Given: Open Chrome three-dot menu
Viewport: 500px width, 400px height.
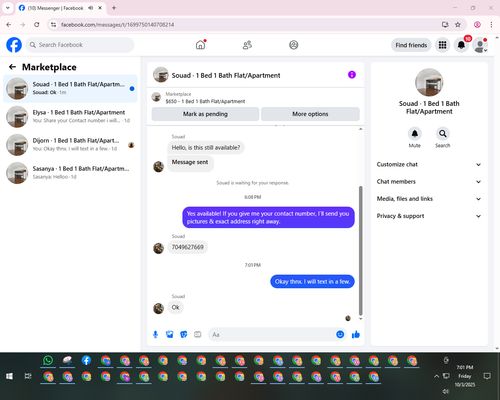Looking at the screenshot, I should [491, 25].
